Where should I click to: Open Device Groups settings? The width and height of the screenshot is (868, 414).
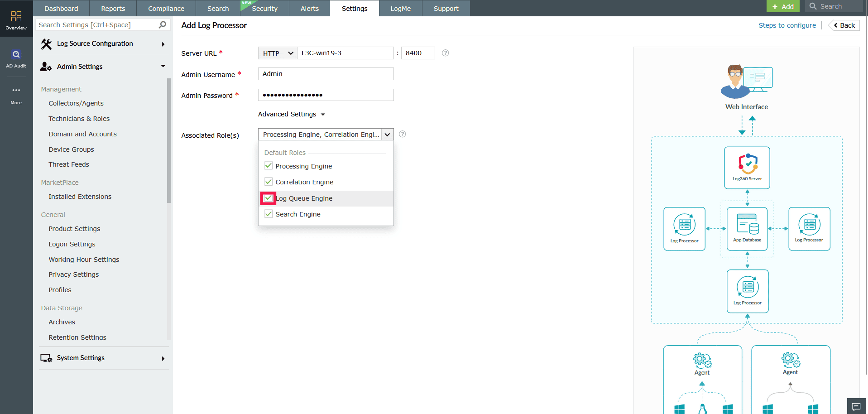coord(72,149)
